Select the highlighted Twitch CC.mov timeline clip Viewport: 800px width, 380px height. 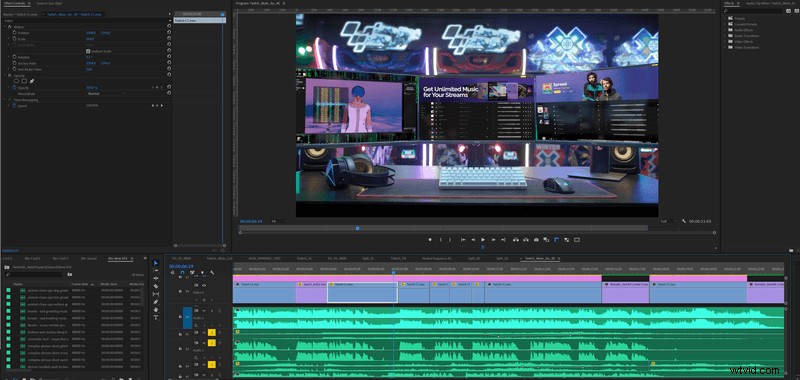click(362, 292)
